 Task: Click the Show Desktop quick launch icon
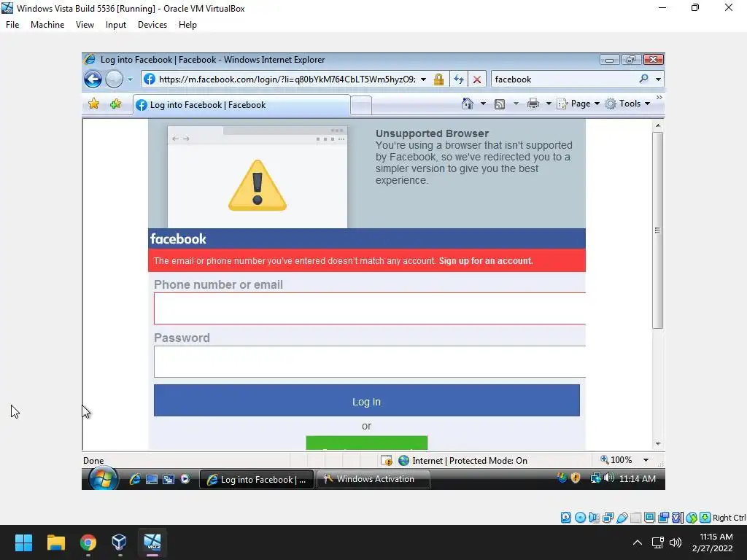click(x=152, y=480)
